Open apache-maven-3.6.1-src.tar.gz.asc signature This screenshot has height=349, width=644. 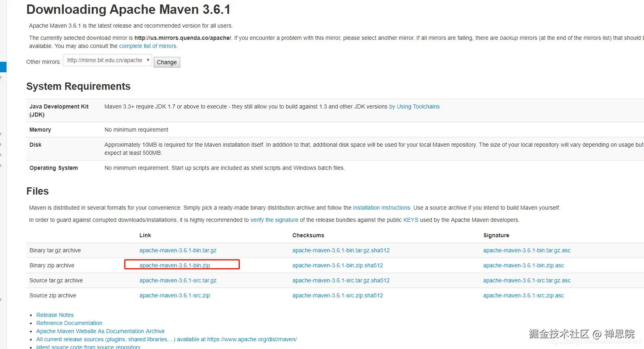pos(527,280)
